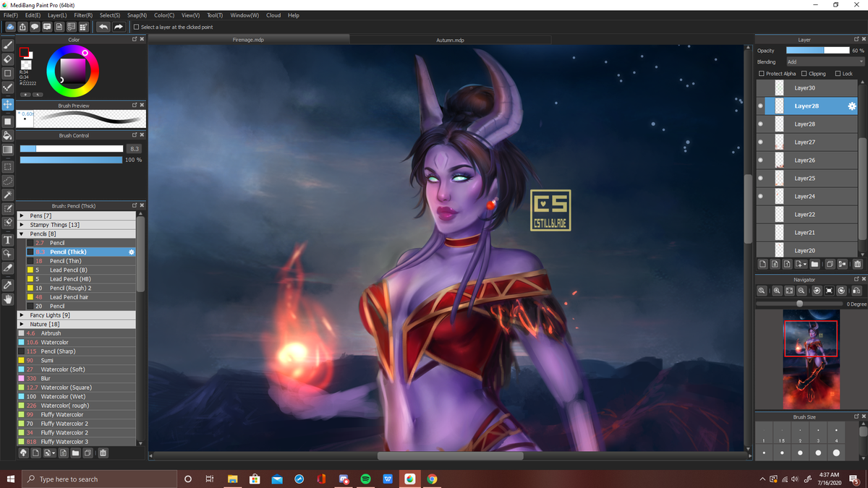Switch to Autumn.mdp tab
This screenshot has width=868, height=488.
point(450,40)
